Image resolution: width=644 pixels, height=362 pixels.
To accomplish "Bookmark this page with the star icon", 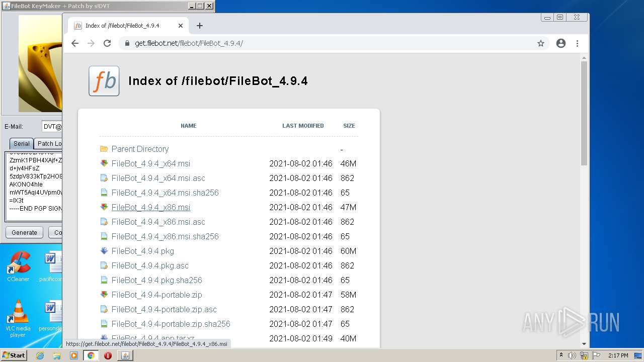I will pos(541,43).
